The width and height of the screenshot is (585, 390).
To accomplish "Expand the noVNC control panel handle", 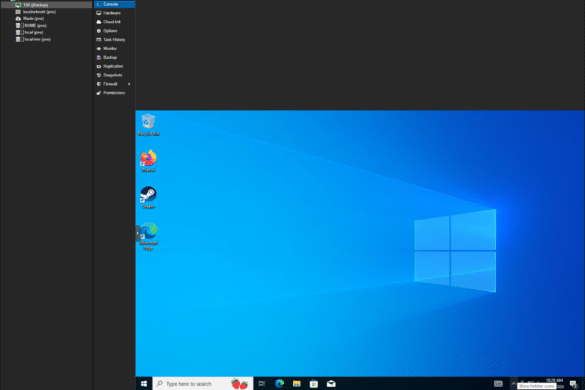I will [x=138, y=233].
